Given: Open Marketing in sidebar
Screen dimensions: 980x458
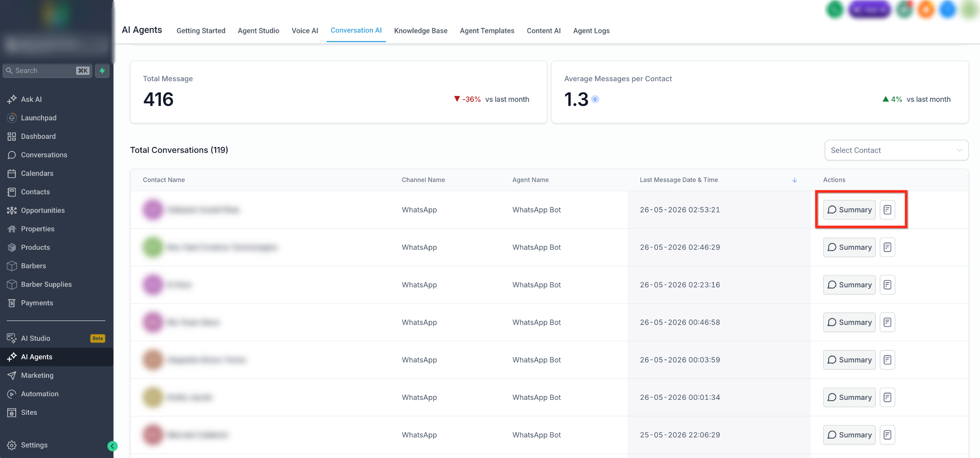Looking at the screenshot, I should [37, 375].
